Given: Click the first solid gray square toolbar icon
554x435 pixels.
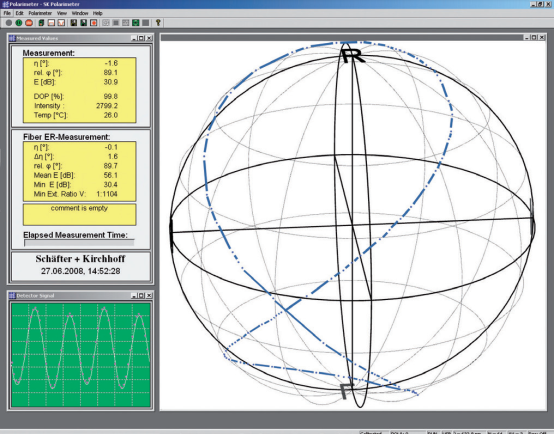Looking at the screenshot, I should [x=116, y=23].
